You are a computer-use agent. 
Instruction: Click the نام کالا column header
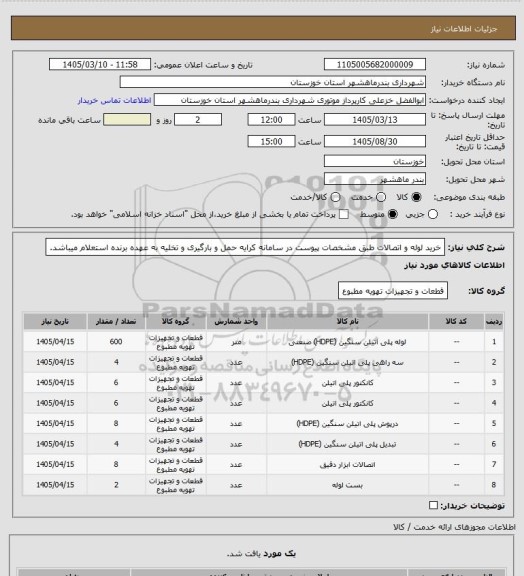click(347, 321)
